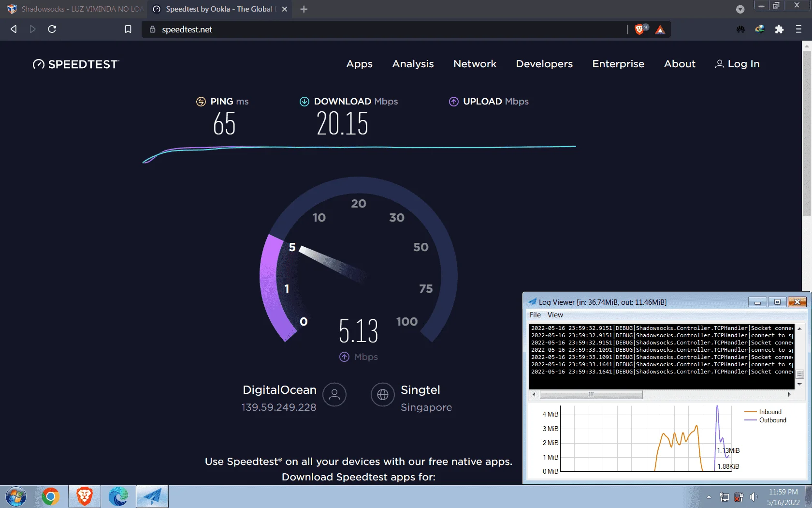Open the Brave hamburger menu

click(x=798, y=30)
